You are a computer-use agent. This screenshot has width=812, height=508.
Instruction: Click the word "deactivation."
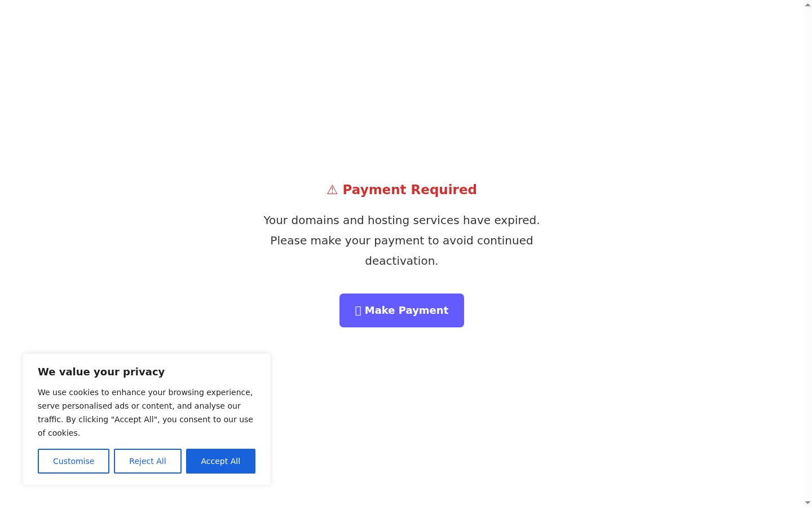(x=401, y=261)
